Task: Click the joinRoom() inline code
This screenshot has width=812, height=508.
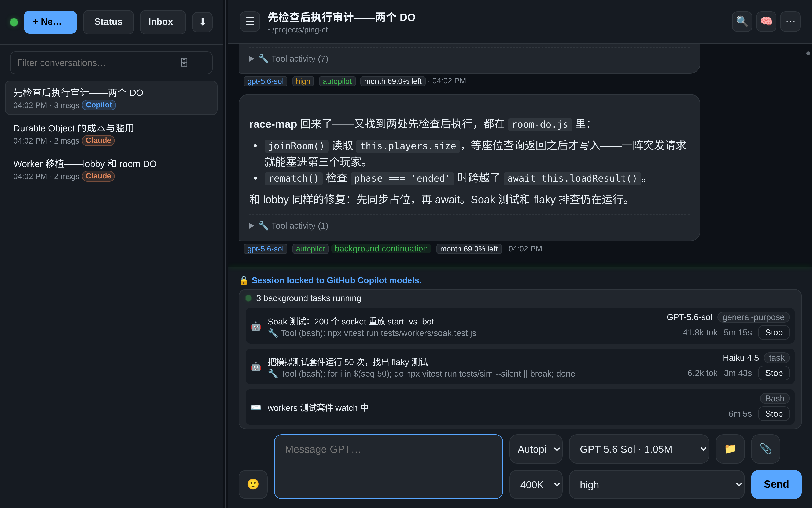Action: 296,146
